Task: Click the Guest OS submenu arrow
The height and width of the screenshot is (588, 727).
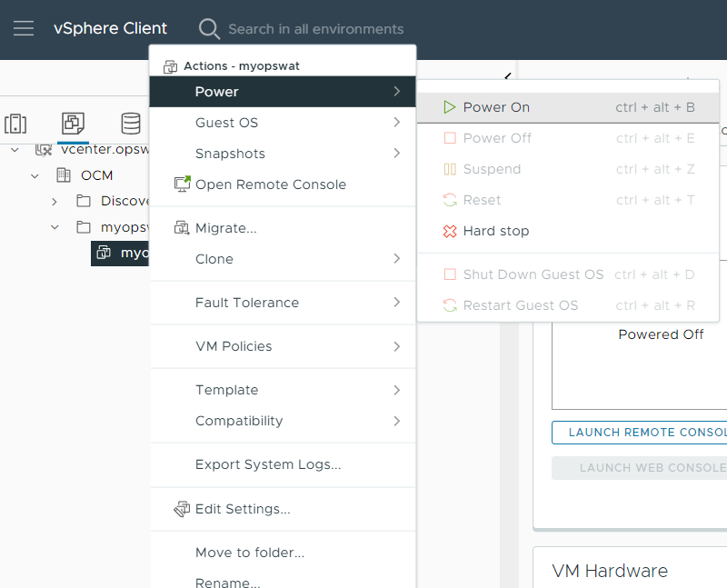Action: coord(396,122)
